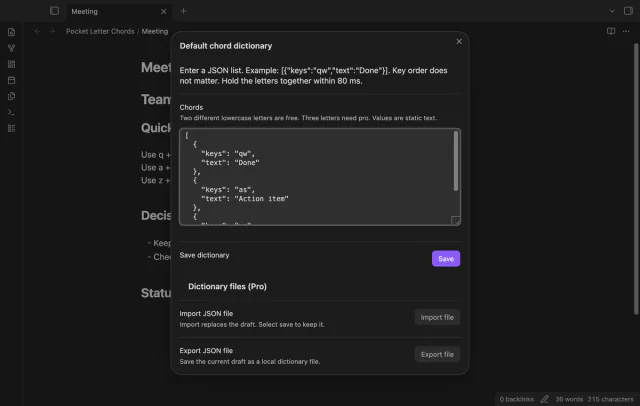640x406 pixels.
Task: Click the "Export JSON file" label
Action: pos(206,351)
